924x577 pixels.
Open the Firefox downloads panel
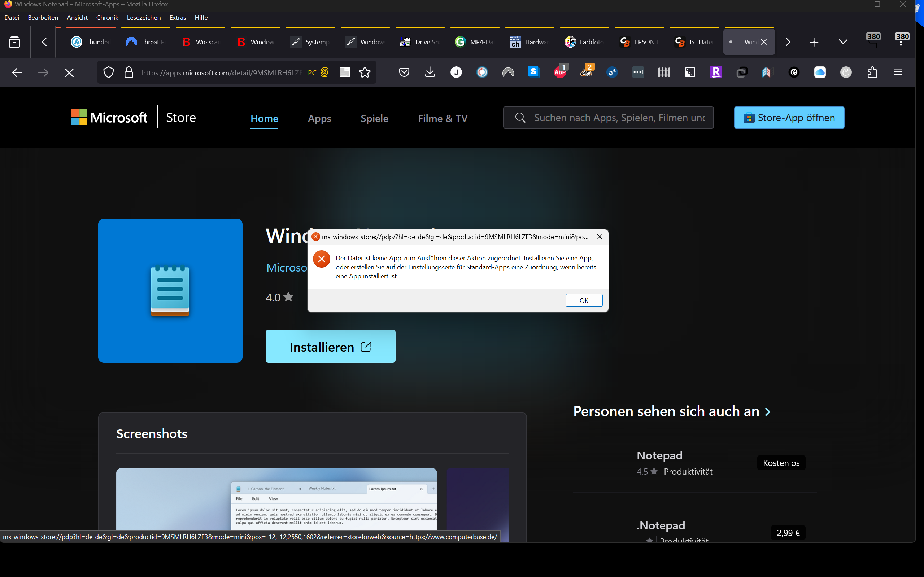(x=430, y=72)
